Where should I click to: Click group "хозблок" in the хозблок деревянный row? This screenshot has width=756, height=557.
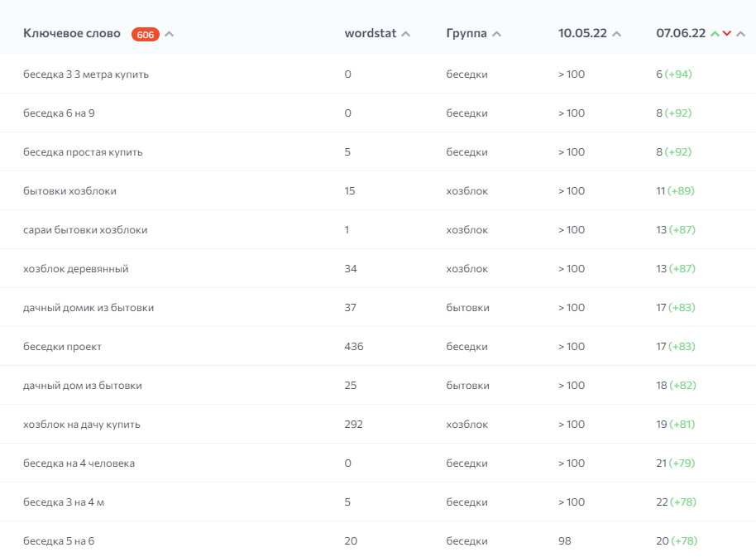pos(467,269)
